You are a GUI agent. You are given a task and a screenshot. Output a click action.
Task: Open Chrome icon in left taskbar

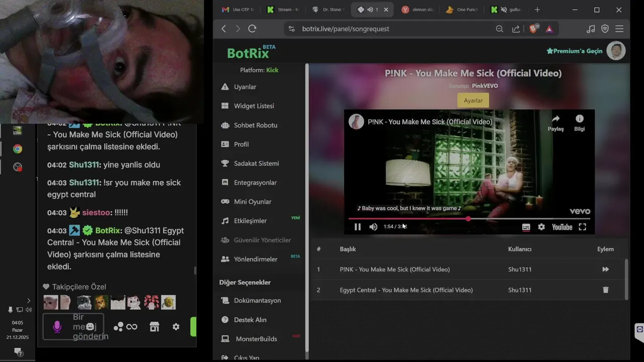[x=18, y=149]
